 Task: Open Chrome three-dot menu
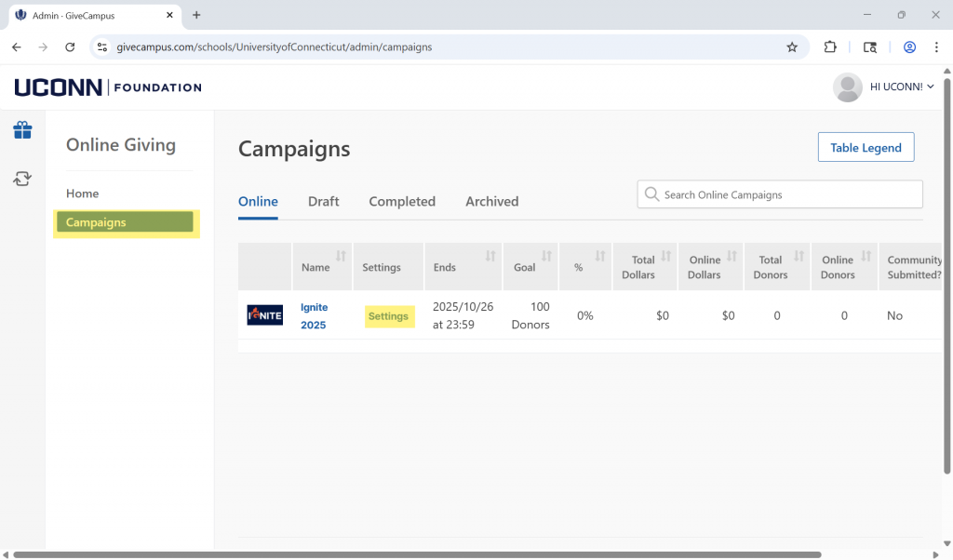click(936, 47)
